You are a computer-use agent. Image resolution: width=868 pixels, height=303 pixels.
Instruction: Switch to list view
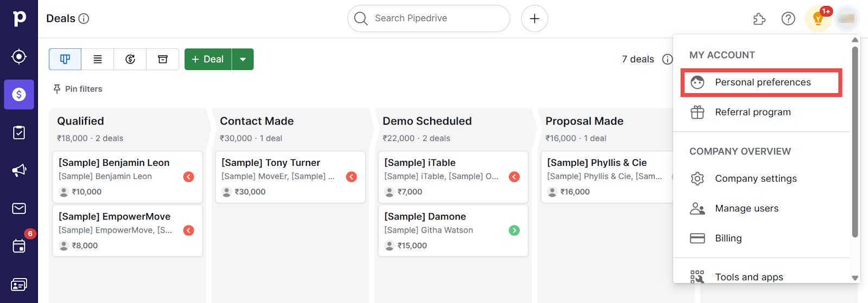pos(98,59)
